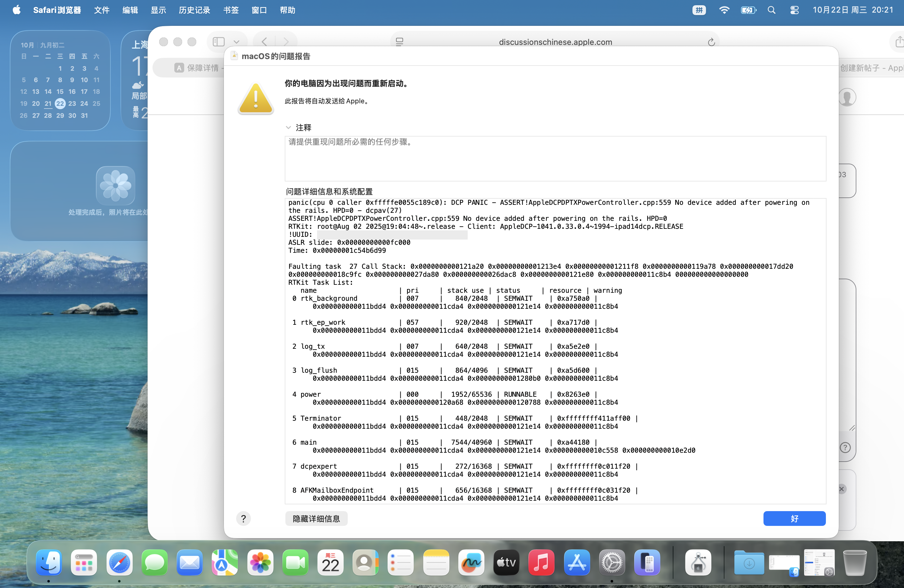Open Control Center from the menu bar
The height and width of the screenshot is (588, 904).
794,10
